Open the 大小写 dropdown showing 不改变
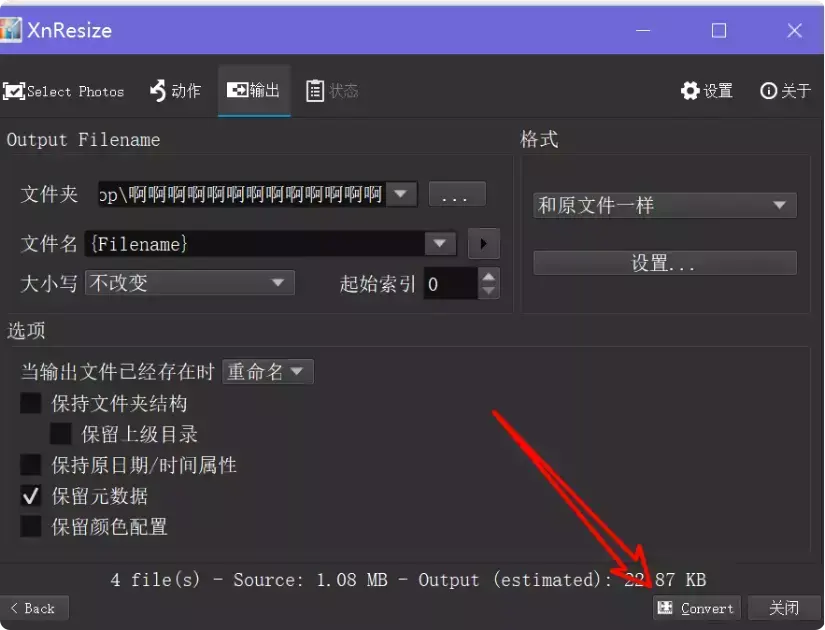The height and width of the screenshot is (630, 825). click(x=189, y=283)
